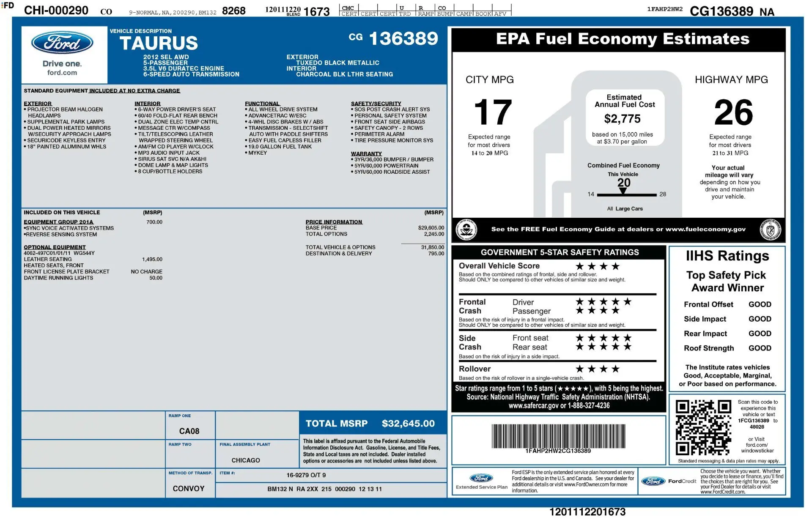Viewport: 812px width, 525px height.
Task: Click the Side Crash Rear seat stars
Action: [604, 347]
